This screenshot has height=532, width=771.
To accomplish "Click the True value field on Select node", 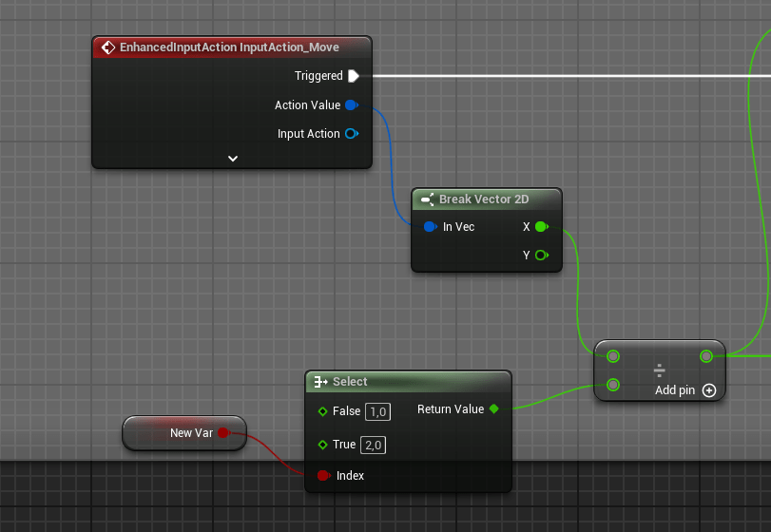I will pyautogui.click(x=373, y=445).
